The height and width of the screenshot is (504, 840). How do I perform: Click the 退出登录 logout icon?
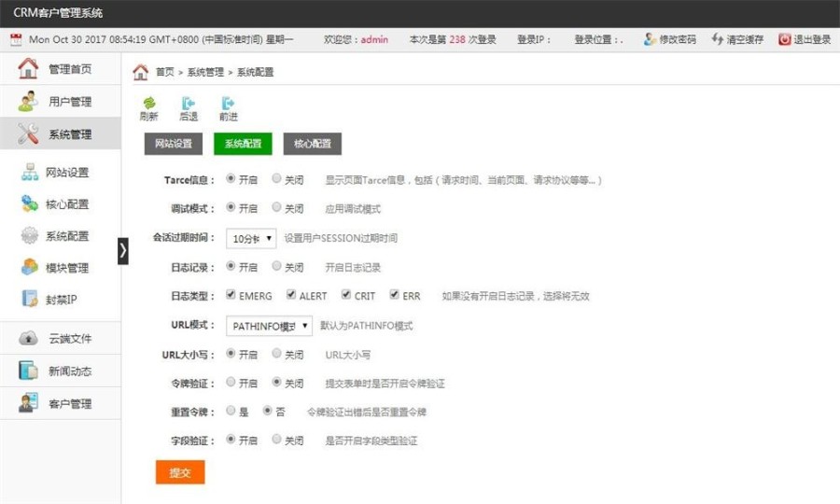785,39
